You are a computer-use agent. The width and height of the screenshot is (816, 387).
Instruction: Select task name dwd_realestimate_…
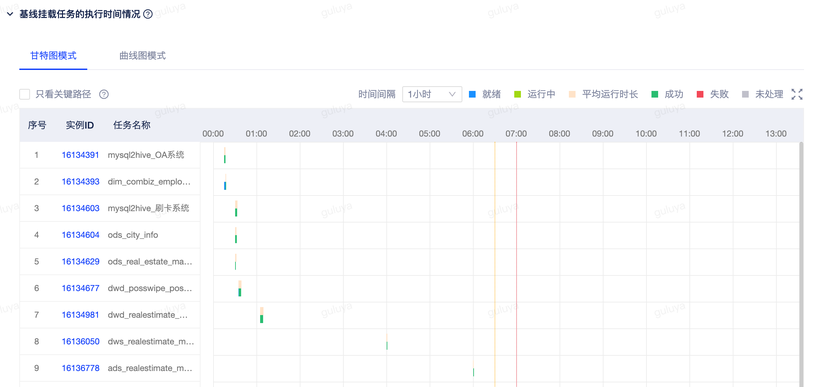(147, 315)
